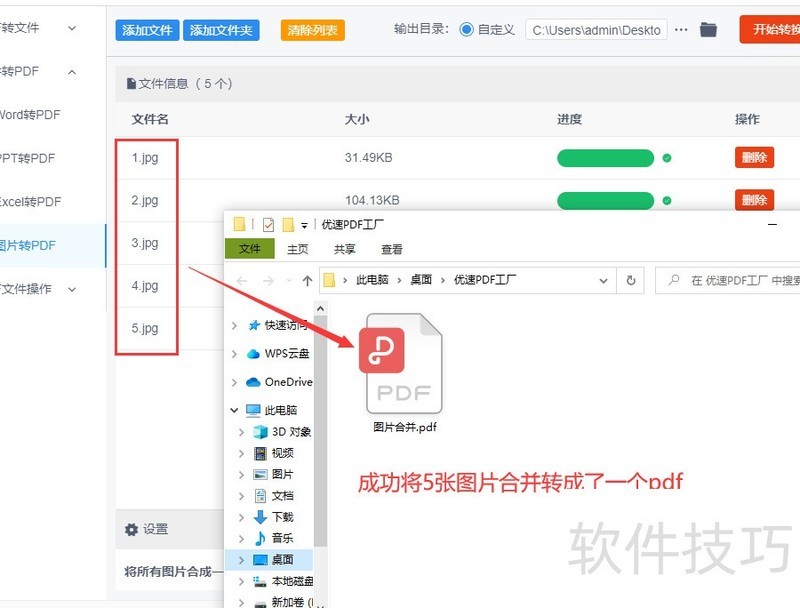Image resolution: width=800 pixels, height=608 pixels.
Task: Click the refresh icon in Explorer address bar
Action: point(630,281)
